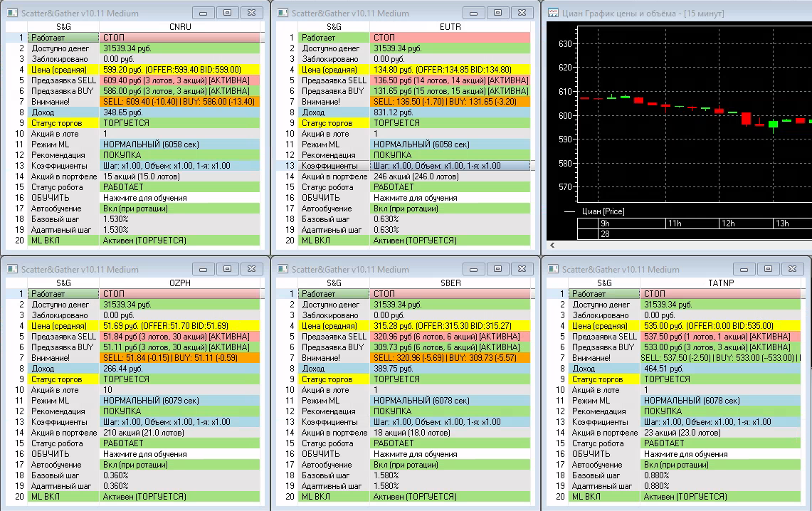Click the TATNP window title icon
812x511 pixels.
click(553, 269)
